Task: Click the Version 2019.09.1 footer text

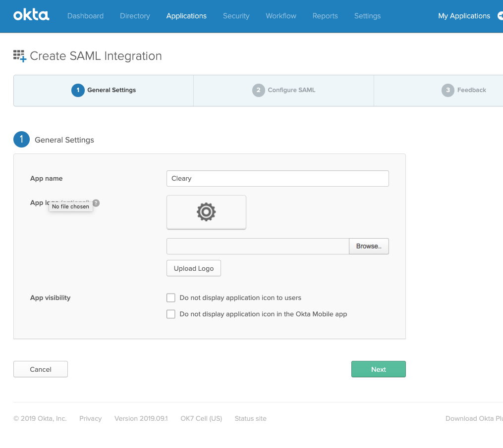Action: pos(141,418)
